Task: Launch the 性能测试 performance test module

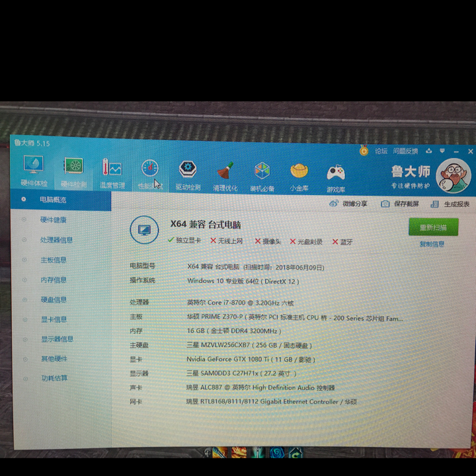Action: pyautogui.click(x=150, y=175)
